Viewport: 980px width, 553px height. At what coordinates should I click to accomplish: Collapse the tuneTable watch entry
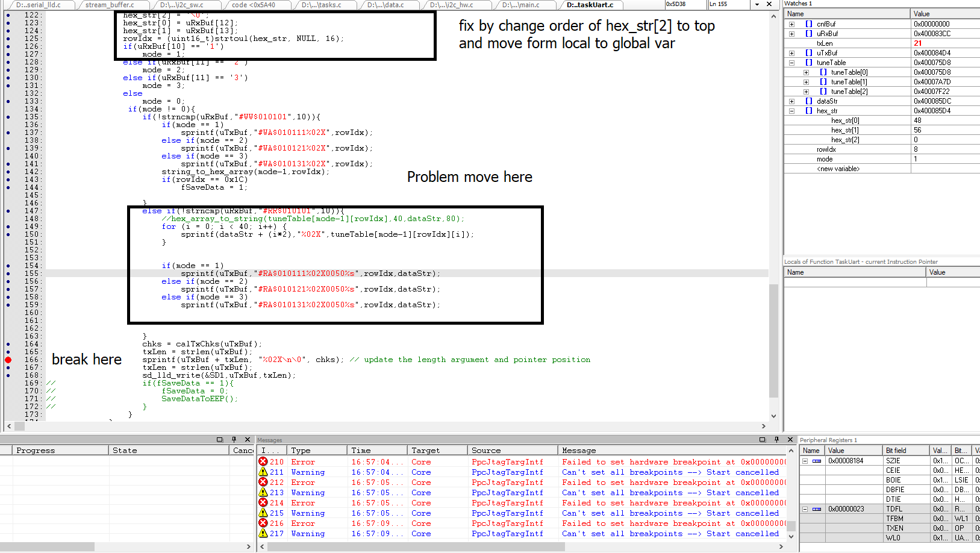[791, 62]
